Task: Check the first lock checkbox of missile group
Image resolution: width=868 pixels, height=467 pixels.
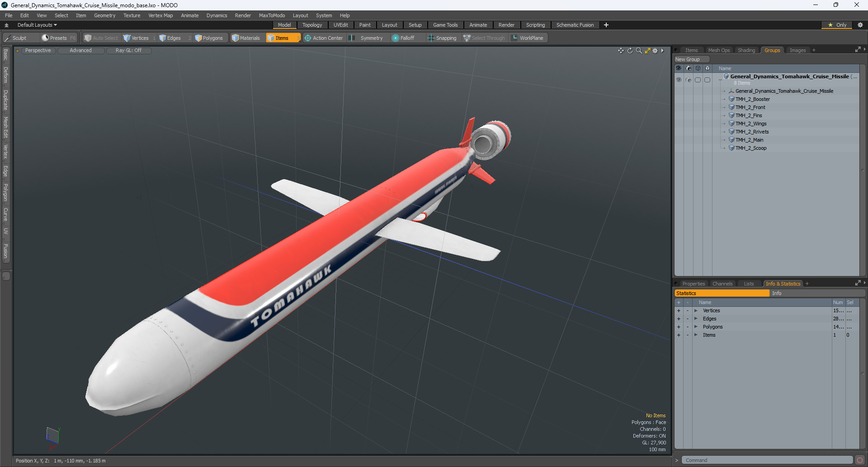Action: pyautogui.click(x=698, y=80)
